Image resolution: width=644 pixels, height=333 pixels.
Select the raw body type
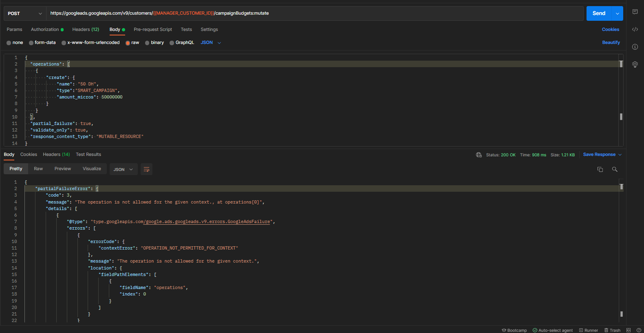[132, 43]
